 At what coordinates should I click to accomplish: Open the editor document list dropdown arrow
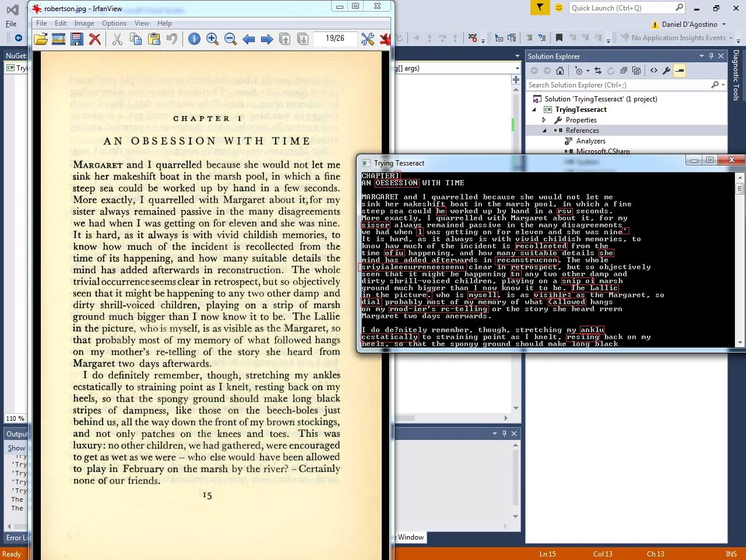(517, 56)
